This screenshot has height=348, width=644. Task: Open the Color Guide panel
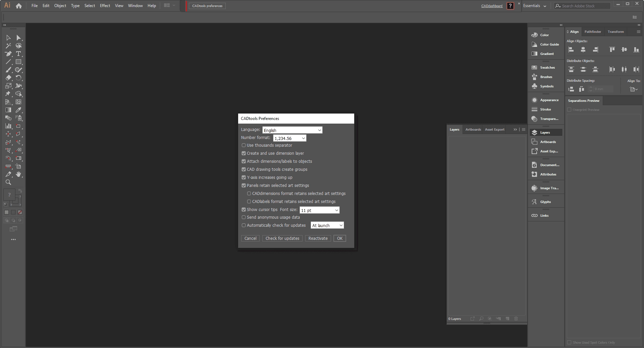point(546,44)
